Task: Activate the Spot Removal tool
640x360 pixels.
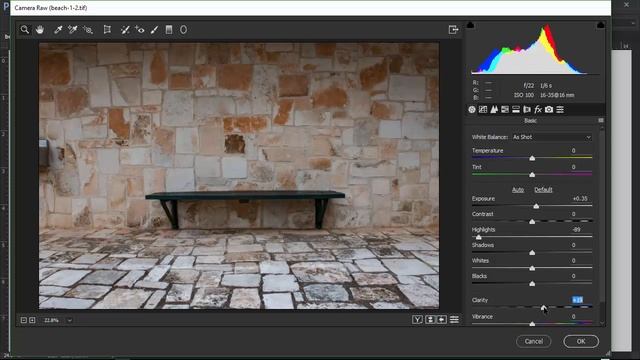Action: point(125,30)
